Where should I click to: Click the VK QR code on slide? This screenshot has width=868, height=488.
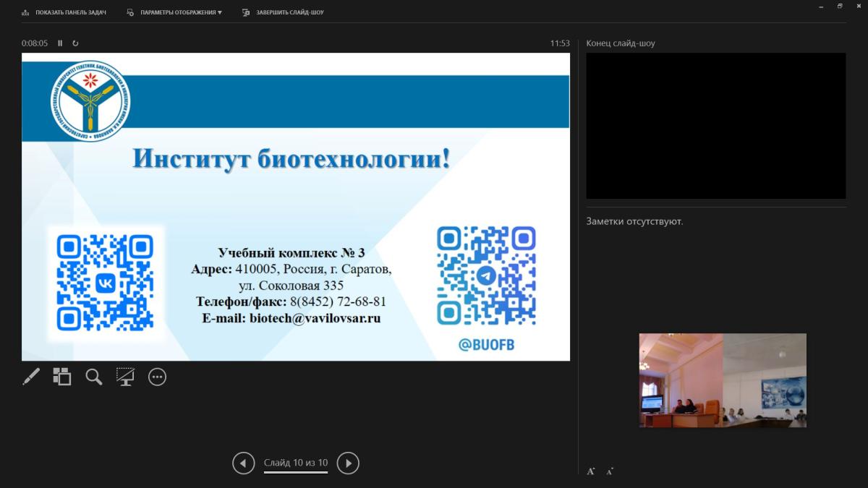(106, 283)
